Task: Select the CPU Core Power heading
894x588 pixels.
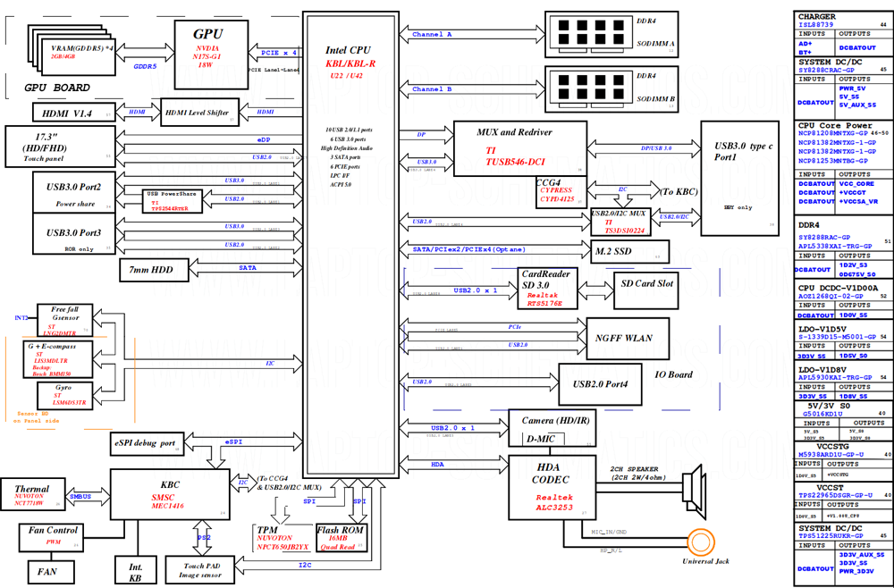Action: (x=835, y=125)
